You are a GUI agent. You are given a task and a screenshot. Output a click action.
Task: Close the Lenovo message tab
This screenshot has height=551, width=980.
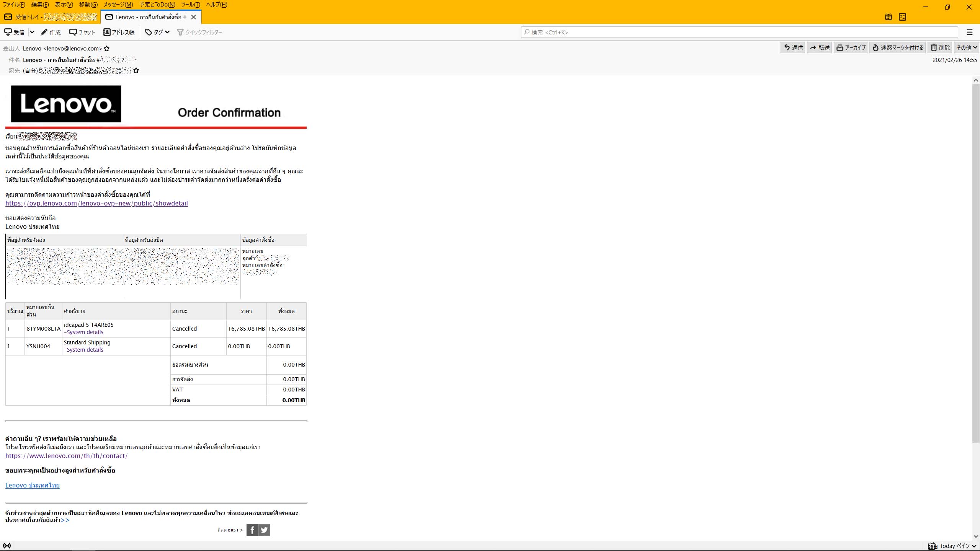pos(194,17)
